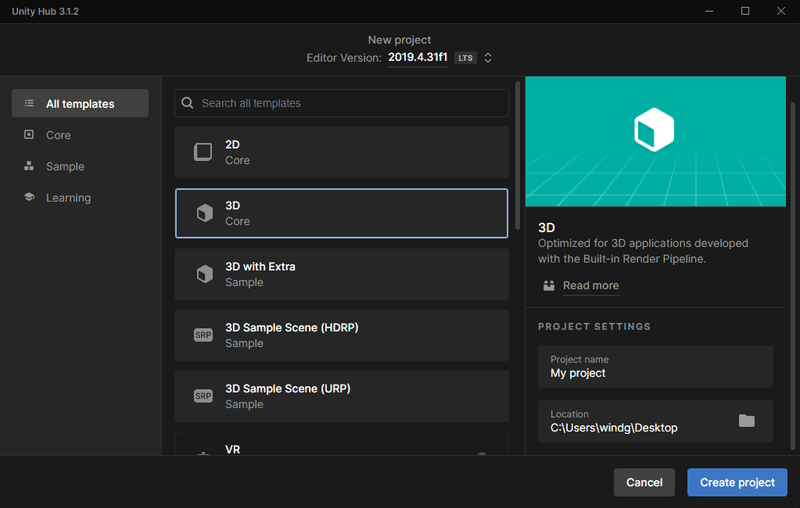Browse for location with folder icon
This screenshot has width=800, height=508.
[x=746, y=421]
